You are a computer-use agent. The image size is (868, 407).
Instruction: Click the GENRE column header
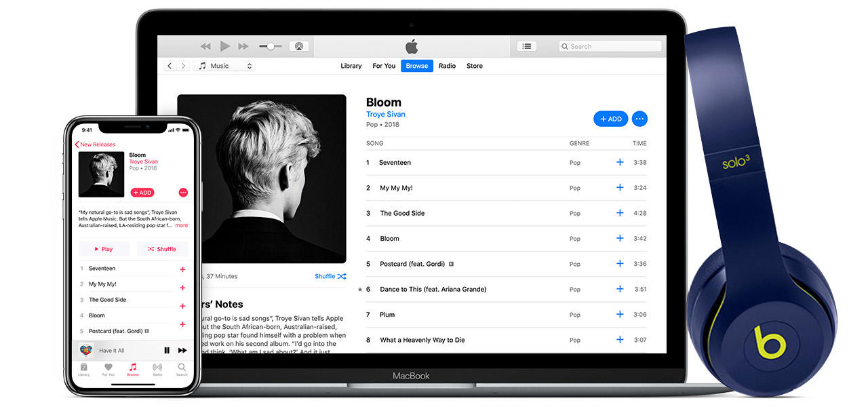[579, 143]
